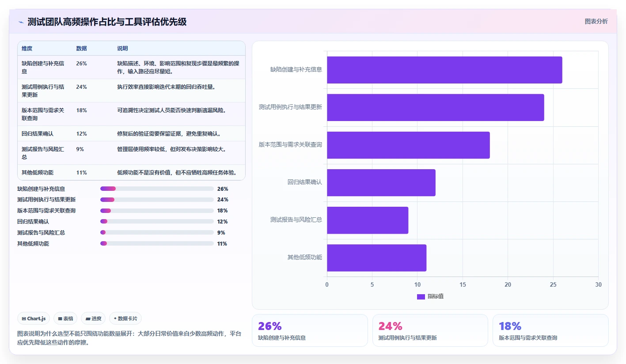Open the 26% 缺陷创建与补充信息 data card

(310, 330)
